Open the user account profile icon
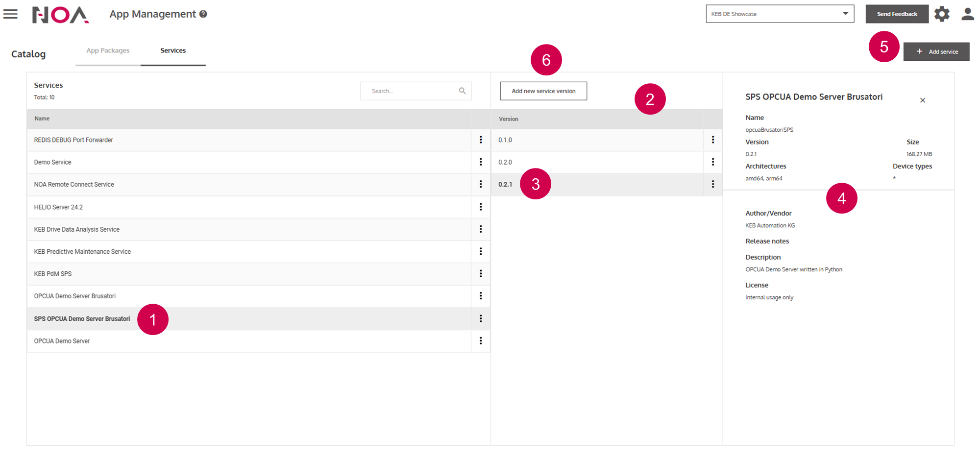Screen dimensions: 980x458 click(967, 14)
